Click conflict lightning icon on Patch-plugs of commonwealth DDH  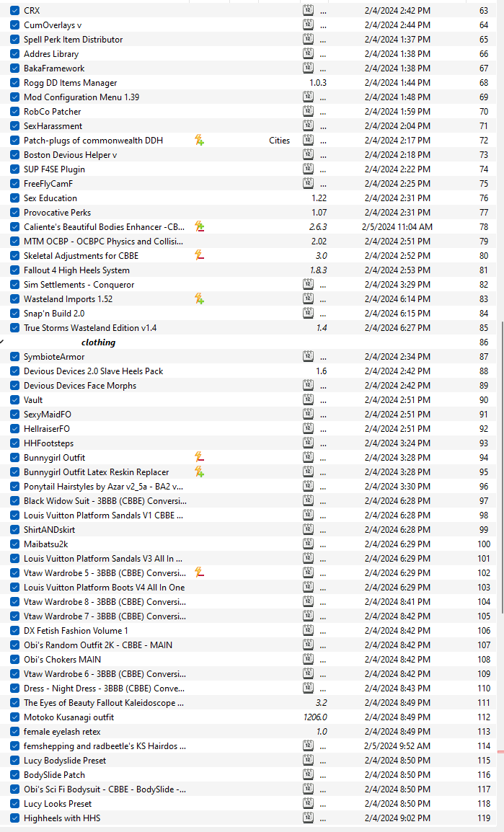pyautogui.click(x=199, y=140)
